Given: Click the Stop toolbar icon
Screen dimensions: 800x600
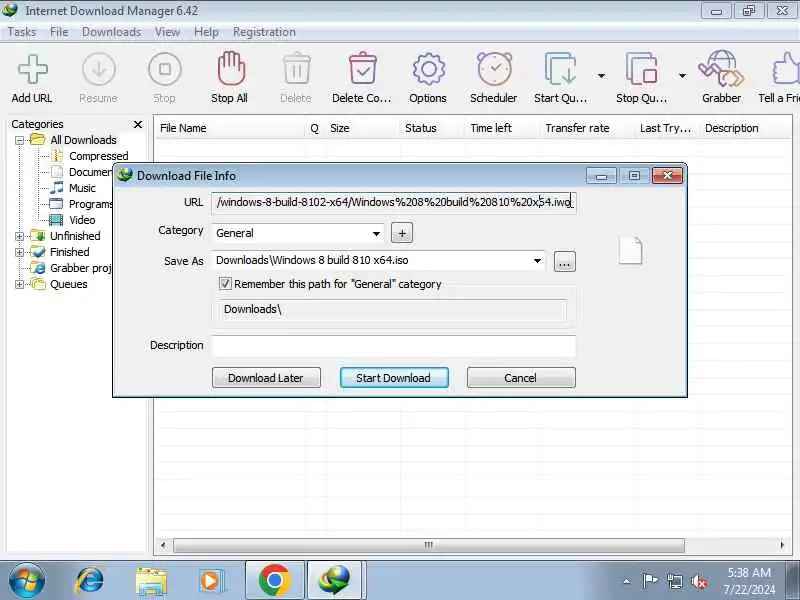Looking at the screenshot, I should pyautogui.click(x=164, y=69).
